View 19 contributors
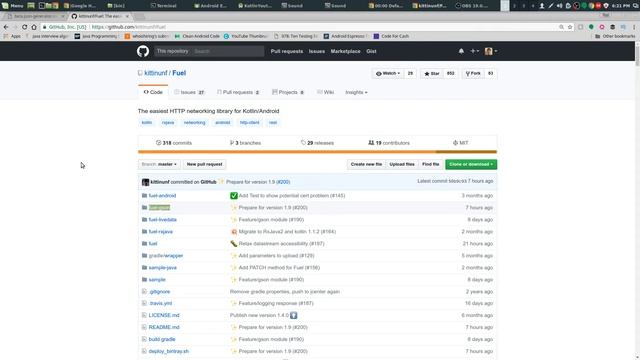Viewport: 640px width, 360px height. coord(389,143)
